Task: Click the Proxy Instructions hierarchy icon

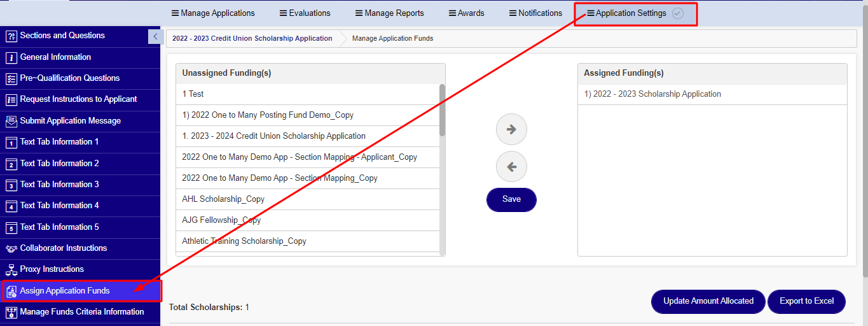Action: (11, 269)
